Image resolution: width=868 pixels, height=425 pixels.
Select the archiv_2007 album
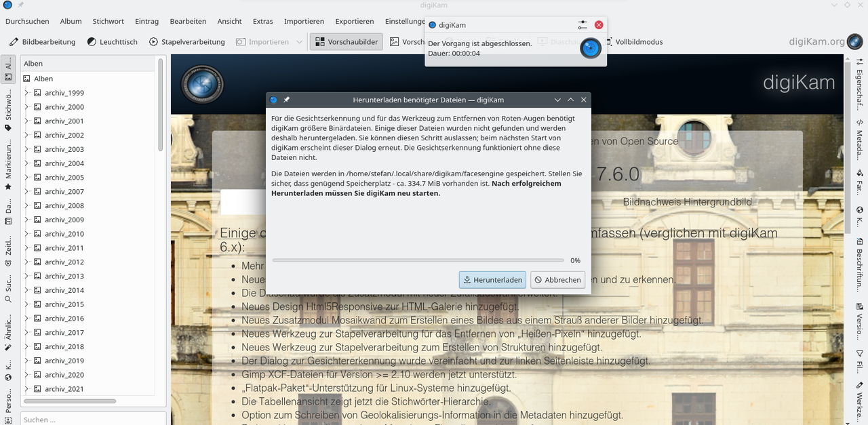tap(64, 192)
